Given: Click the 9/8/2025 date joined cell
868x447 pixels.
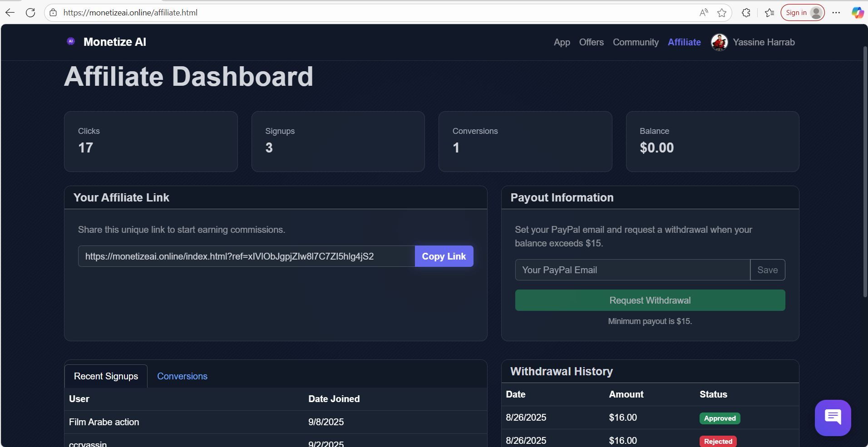Looking at the screenshot, I should 326,422.
